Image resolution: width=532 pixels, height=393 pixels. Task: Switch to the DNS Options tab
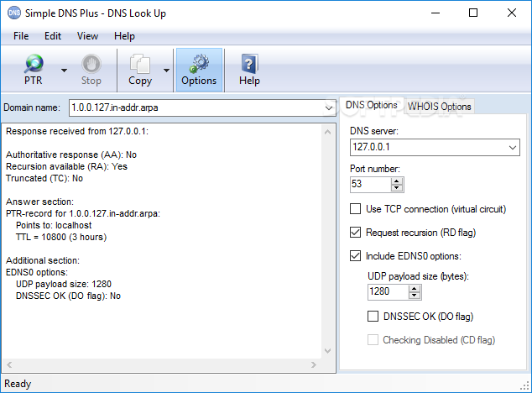(x=371, y=105)
